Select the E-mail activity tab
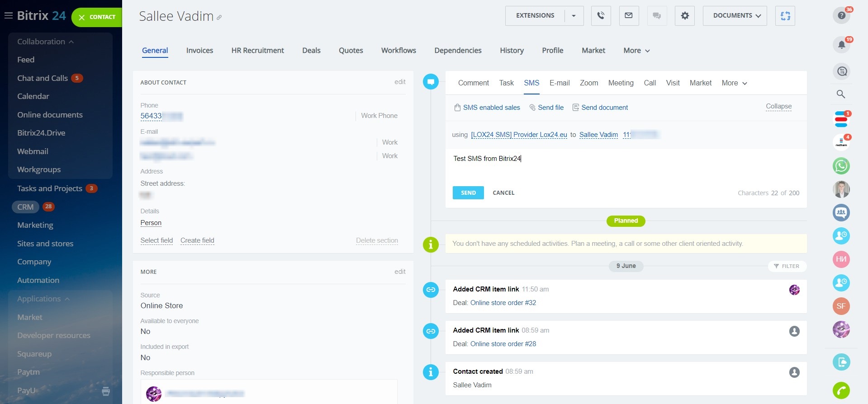 [560, 83]
